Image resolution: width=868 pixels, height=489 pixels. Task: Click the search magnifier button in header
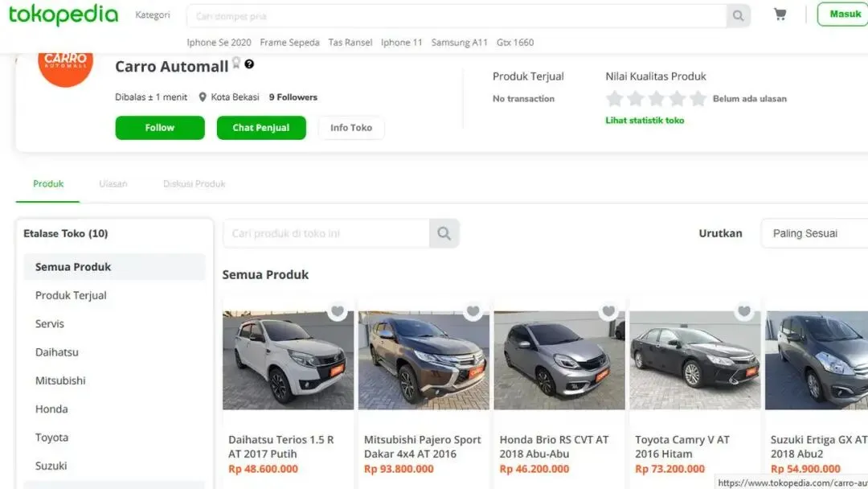[738, 16]
